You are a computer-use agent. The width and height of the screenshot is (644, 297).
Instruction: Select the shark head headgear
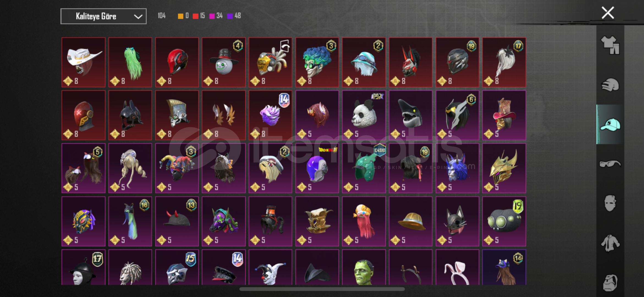[x=410, y=115]
